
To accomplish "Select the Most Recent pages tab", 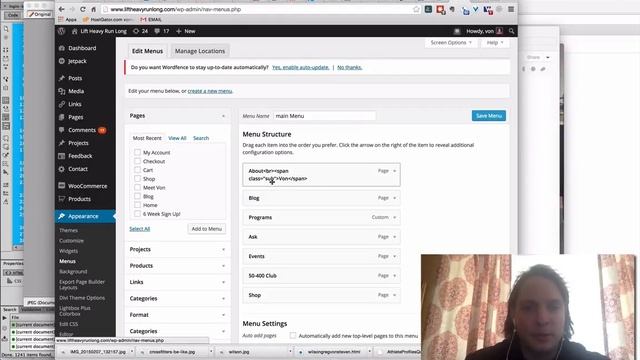I will [147, 138].
